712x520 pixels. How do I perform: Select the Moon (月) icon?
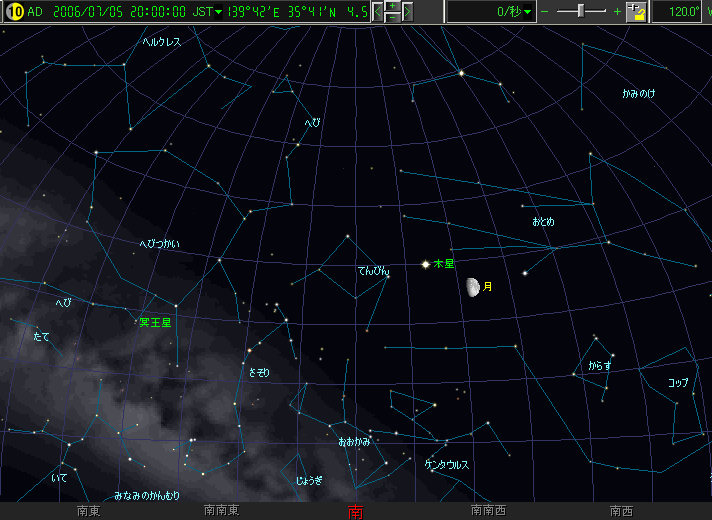[472, 287]
